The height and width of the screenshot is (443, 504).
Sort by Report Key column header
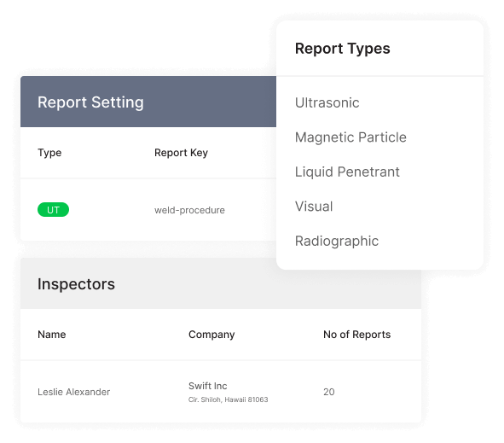(x=181, y=153)
